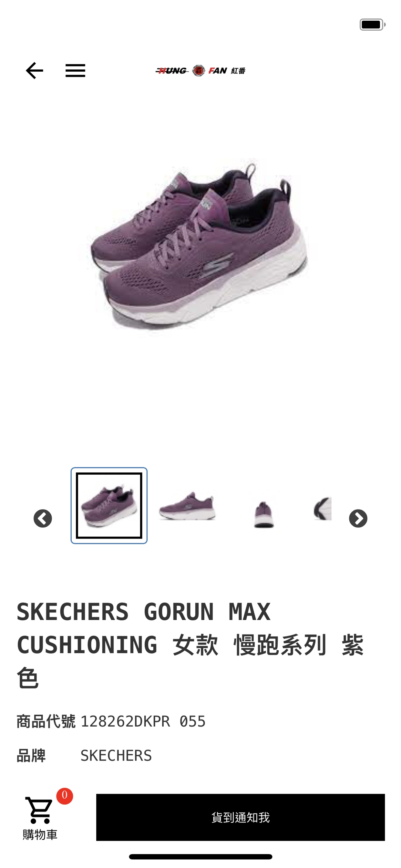Tap the 購物車 cart label

[40, 835]
